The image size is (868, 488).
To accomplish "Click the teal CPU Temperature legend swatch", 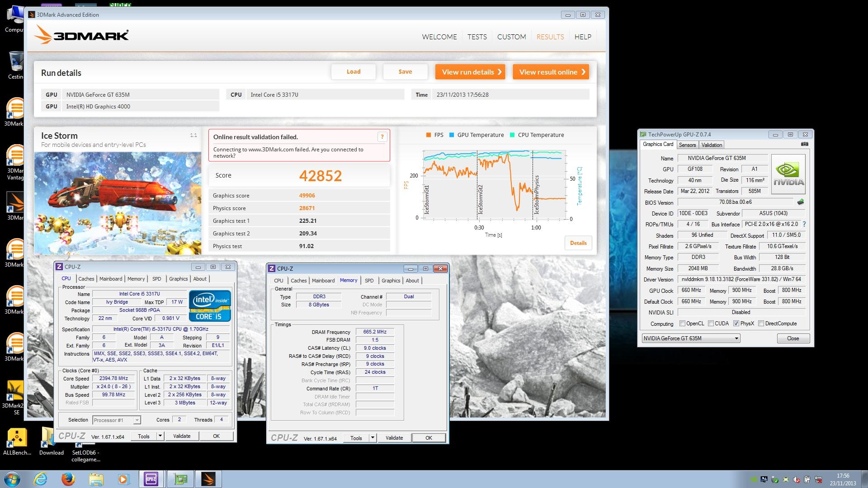I will 512,135.
